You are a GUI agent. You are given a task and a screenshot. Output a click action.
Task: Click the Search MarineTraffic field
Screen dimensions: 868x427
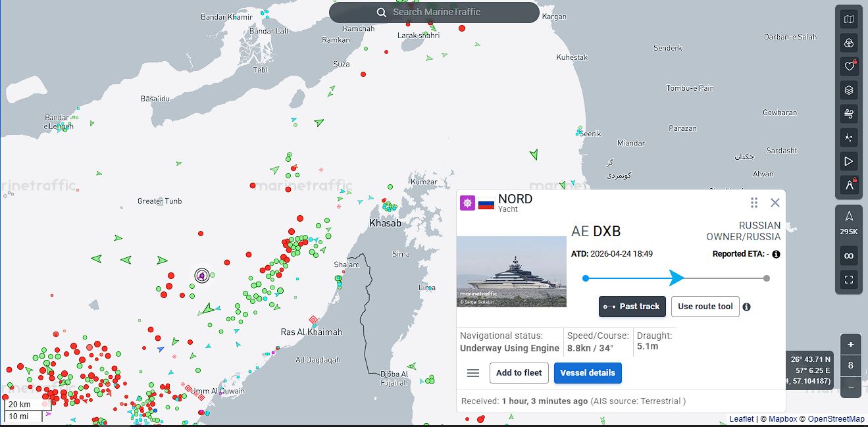[x=434, y=13]
